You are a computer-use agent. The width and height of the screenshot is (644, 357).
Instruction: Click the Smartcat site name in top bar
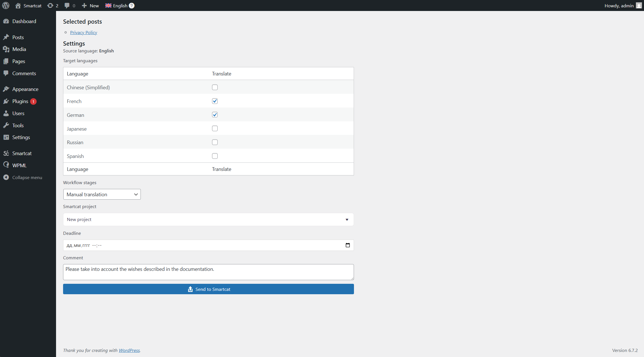32,6
